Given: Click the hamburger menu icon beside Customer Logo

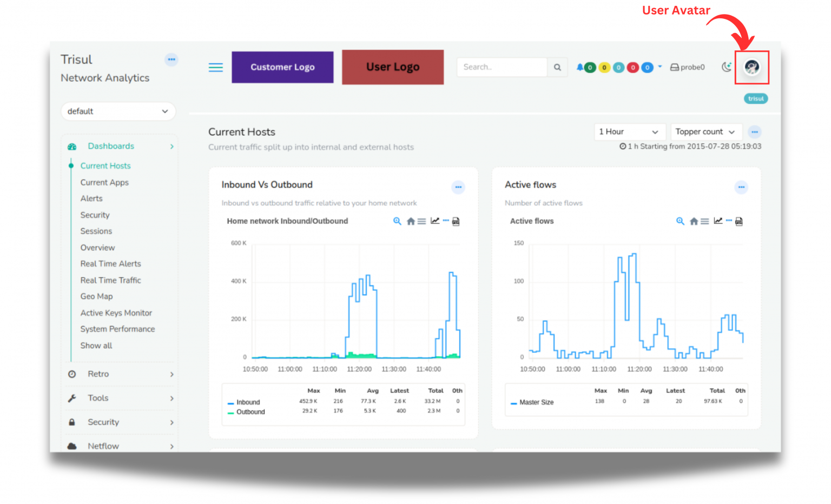Looking at the screenshot, I should pyautogui.click(x=216, y=67).
